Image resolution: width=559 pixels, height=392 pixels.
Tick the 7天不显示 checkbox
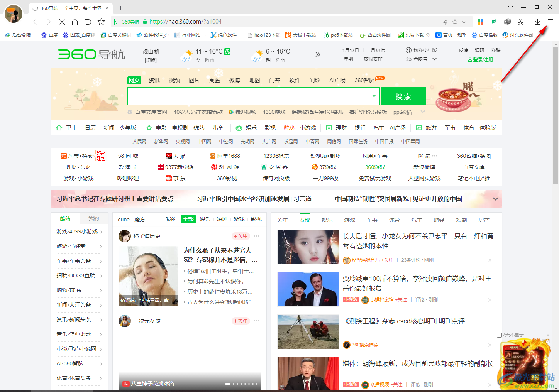point(499,335)
